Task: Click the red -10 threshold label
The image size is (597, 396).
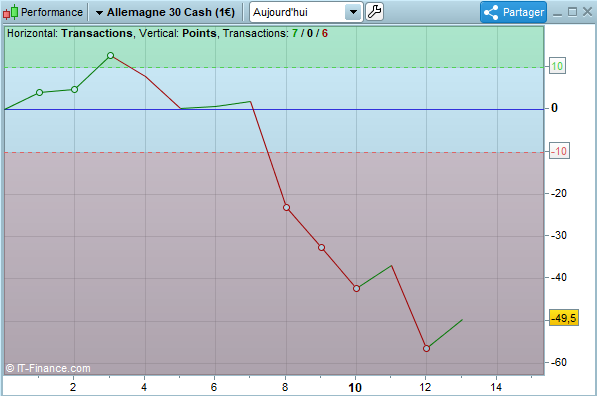Action: [559, 151]
